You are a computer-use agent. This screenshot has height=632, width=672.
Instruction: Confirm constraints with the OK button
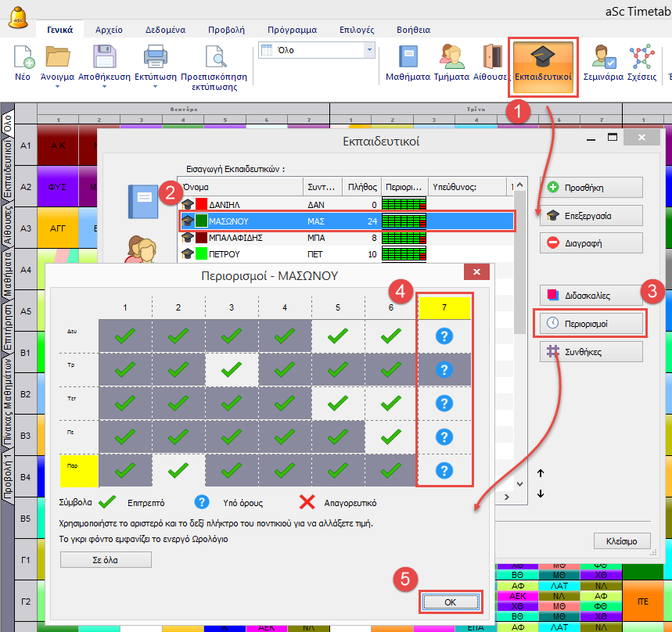pos(450,601)
